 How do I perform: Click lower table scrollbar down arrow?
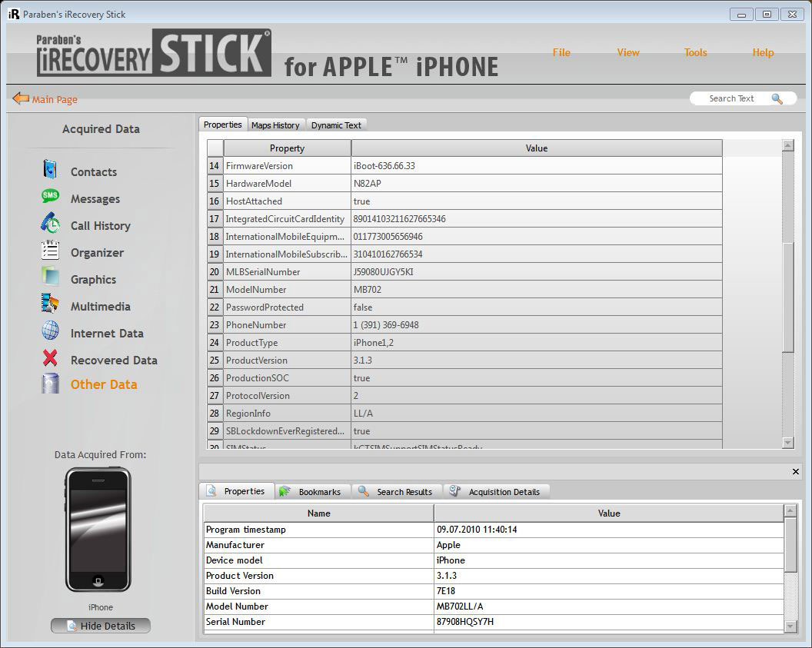(x=790, y=626)
